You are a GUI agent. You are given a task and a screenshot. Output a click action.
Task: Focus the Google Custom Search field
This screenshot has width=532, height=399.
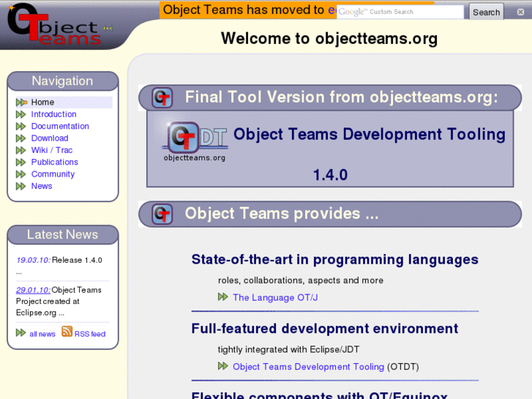pos(400,12)
